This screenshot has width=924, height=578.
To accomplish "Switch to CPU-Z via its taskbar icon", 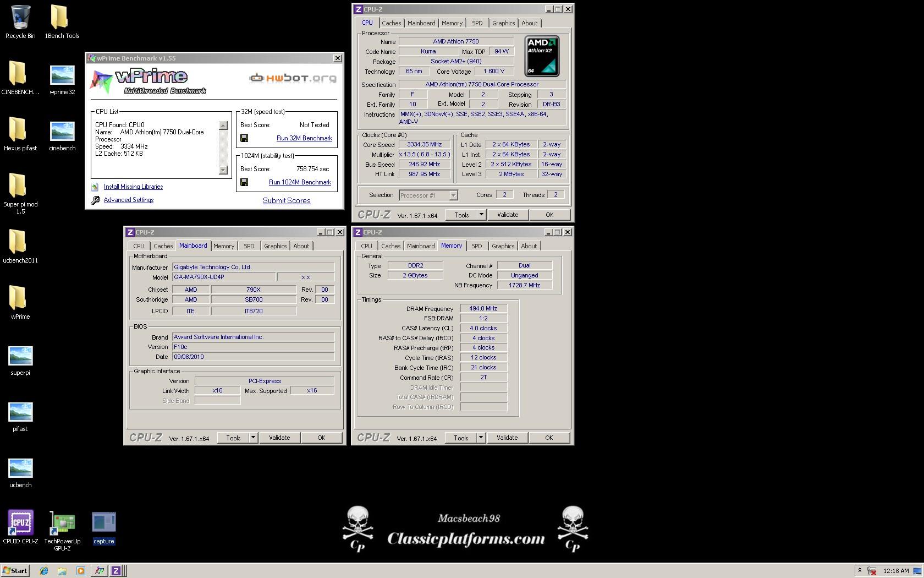I will click(116, 571).
